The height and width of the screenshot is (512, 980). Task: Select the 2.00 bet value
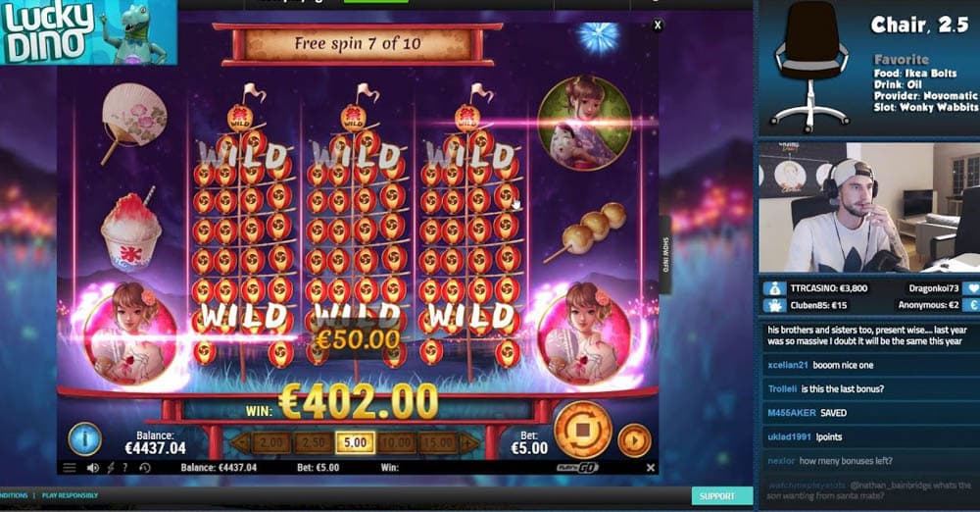[x=271, y=443]
